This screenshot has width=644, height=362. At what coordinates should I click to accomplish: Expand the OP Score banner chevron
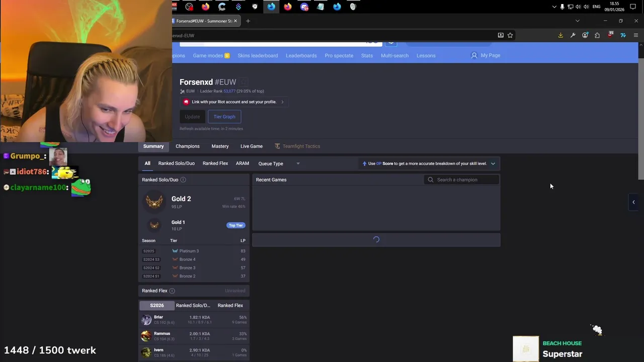tap(493, 163)
